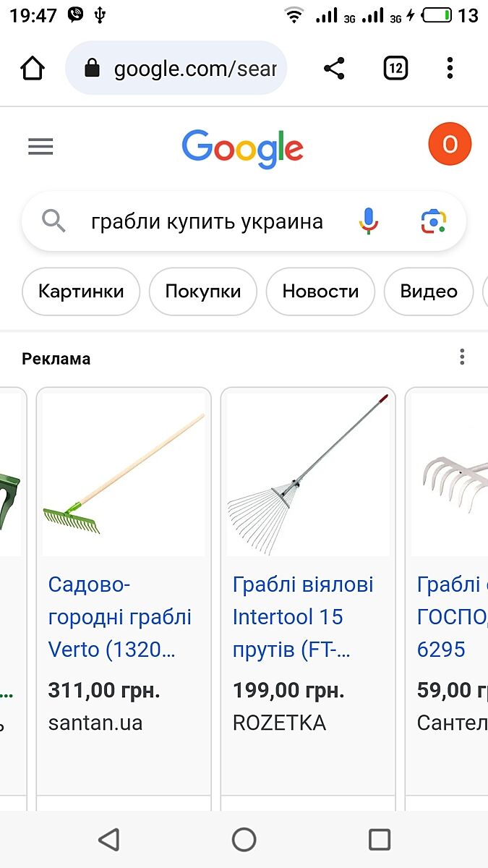This screenshot has width=488, height=868.
Task: Tap the search field with грабли query
Action: [207, 221]
